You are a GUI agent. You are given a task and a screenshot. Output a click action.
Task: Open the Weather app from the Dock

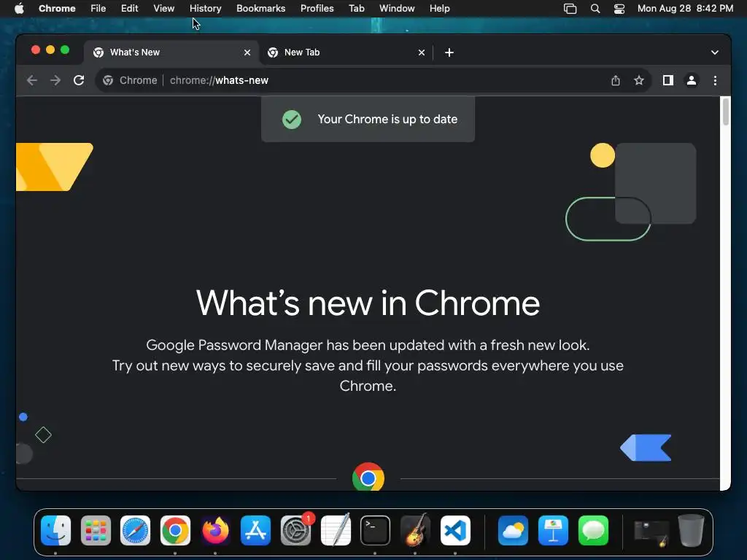513,531
